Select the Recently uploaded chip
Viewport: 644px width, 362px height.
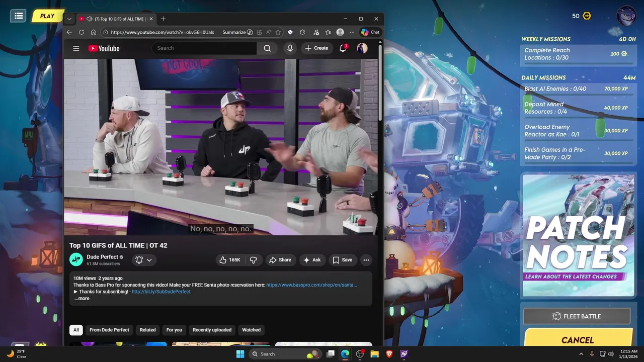[x=212, y=330]
